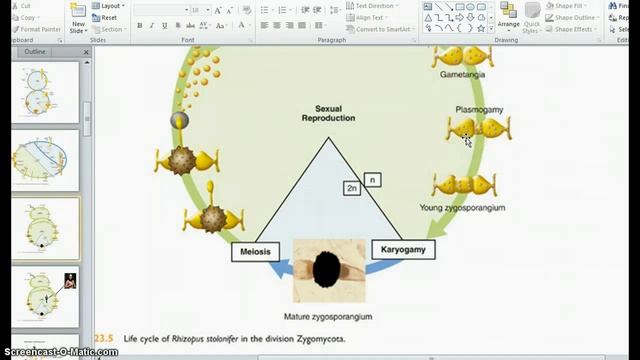Image resolution: width=640 pixels, height=360 pixels.
Task: Toggle Strikethrough formatting
Action: click(x=190, y=26)
